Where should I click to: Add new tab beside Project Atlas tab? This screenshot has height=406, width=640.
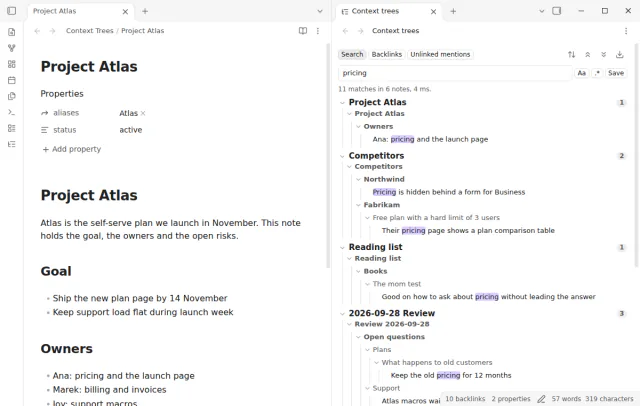click(x=145, y=11)
